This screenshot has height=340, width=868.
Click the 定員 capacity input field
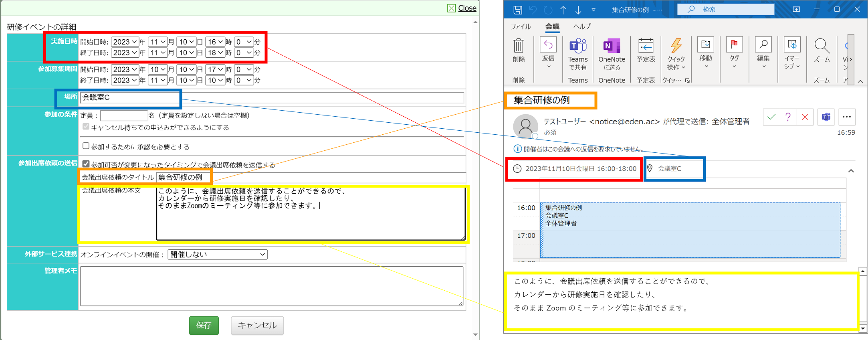tap(124, 115)
